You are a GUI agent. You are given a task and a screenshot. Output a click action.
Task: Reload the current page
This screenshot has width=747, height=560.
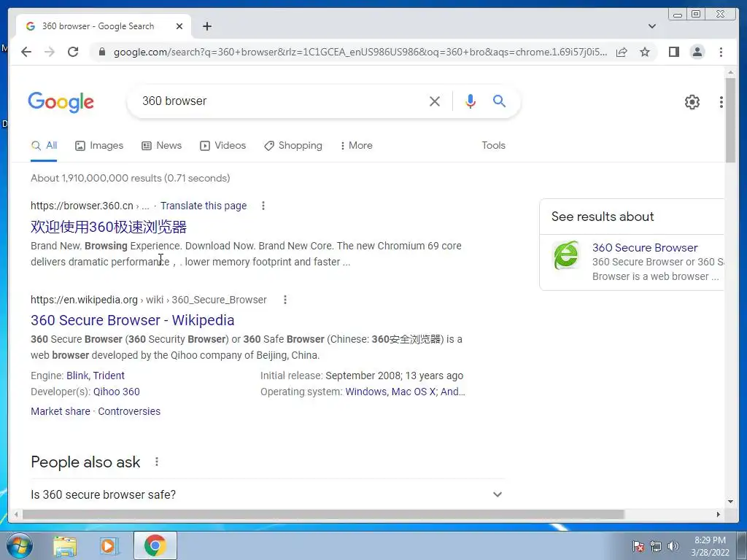73,52
